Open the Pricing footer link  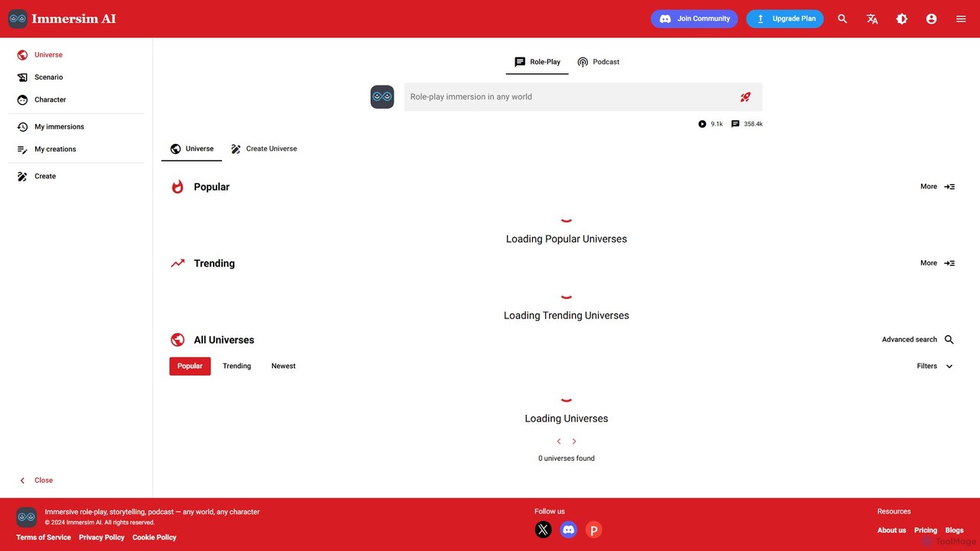coord(926,530)
